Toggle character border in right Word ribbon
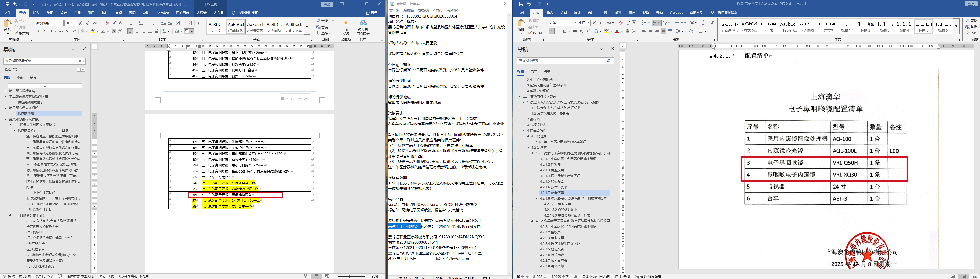The width and height of the screenshot is (980, 279). tap(634, 23)
